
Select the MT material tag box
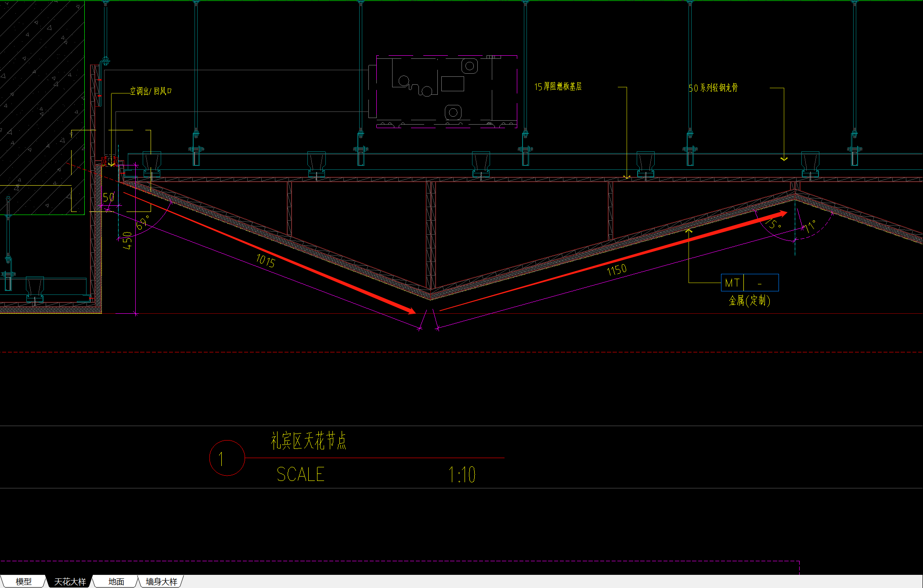click(750, 283)
